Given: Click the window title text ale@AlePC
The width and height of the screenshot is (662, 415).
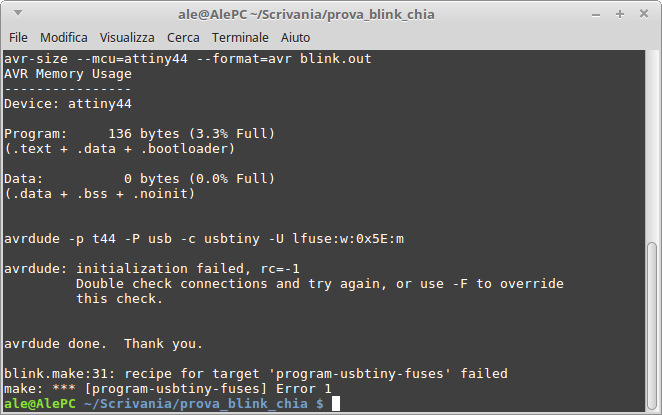Looking at the screenshot, I should (x=212, y=14).
